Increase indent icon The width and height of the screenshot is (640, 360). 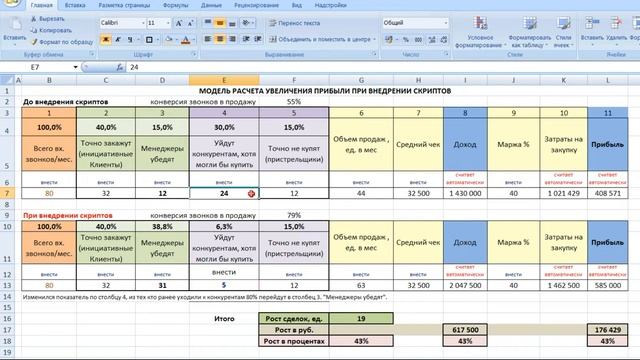click(x=258, y=39)
